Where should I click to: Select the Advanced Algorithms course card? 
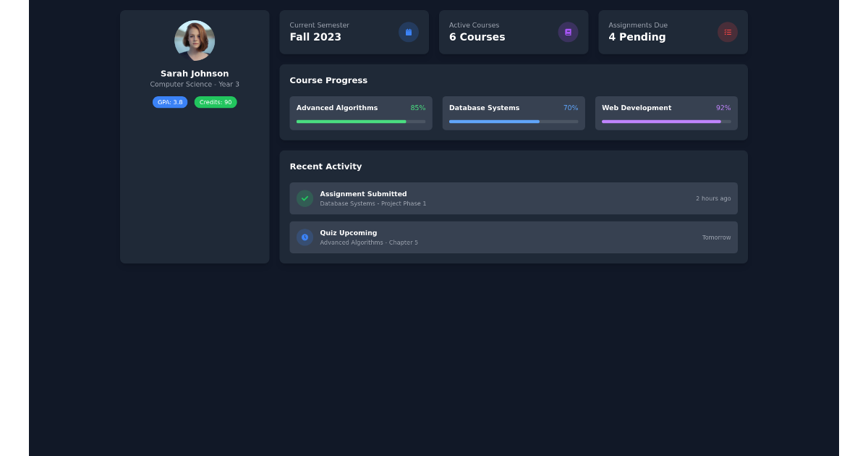[x=361, y=113]
